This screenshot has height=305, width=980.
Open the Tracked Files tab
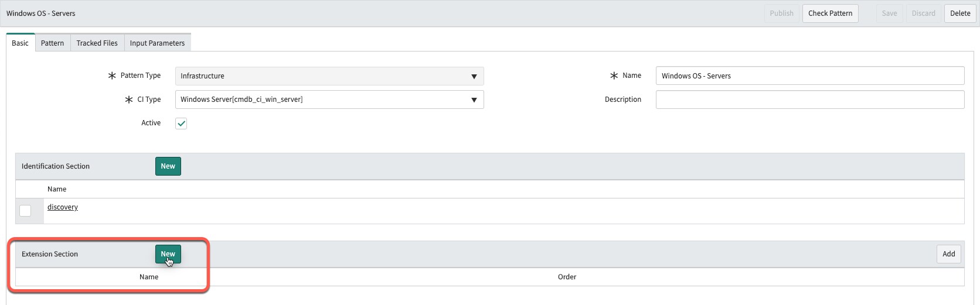[97, 43]
